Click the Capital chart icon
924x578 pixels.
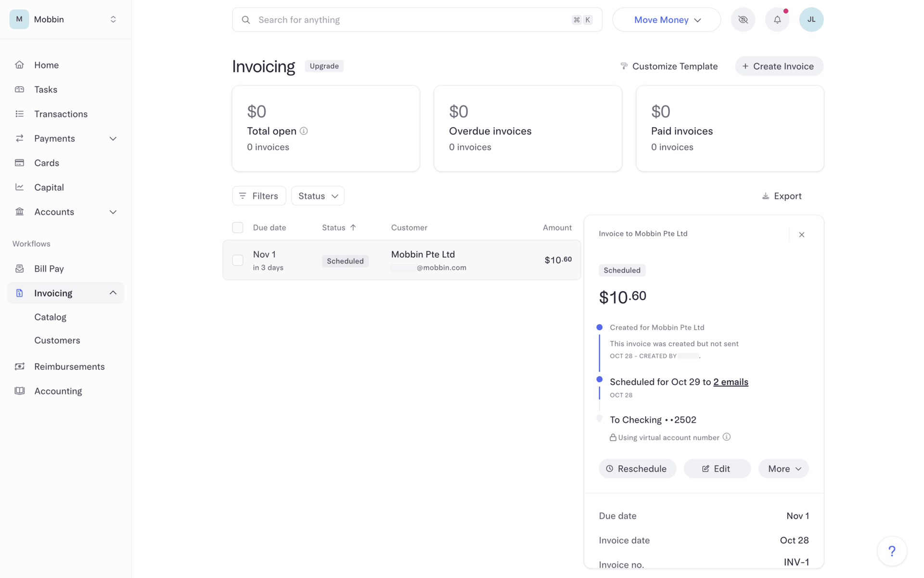pyautogui.click(x=19, y=187)
